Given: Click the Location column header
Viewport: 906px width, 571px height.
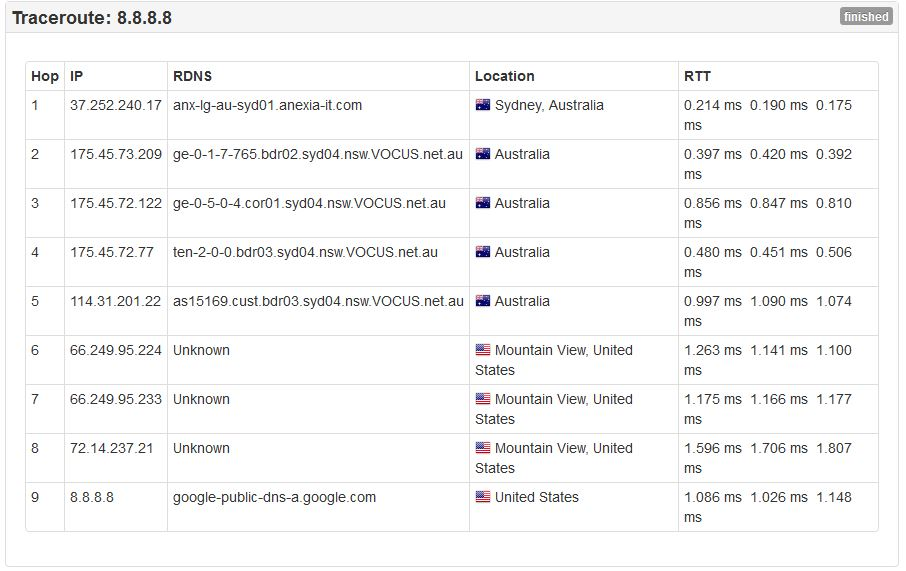Looking at the screenshot, I should (504, 76).
